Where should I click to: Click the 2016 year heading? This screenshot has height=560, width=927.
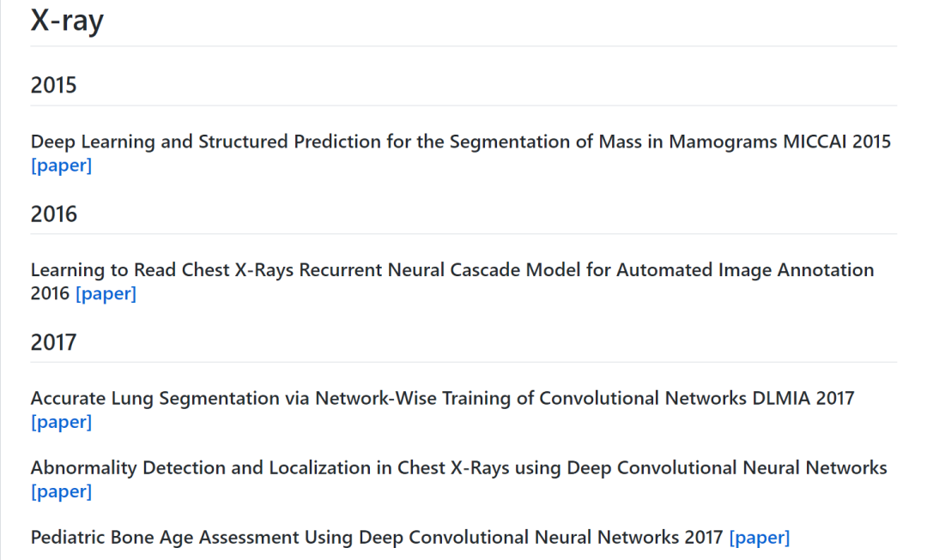click(x=53, y=214)
